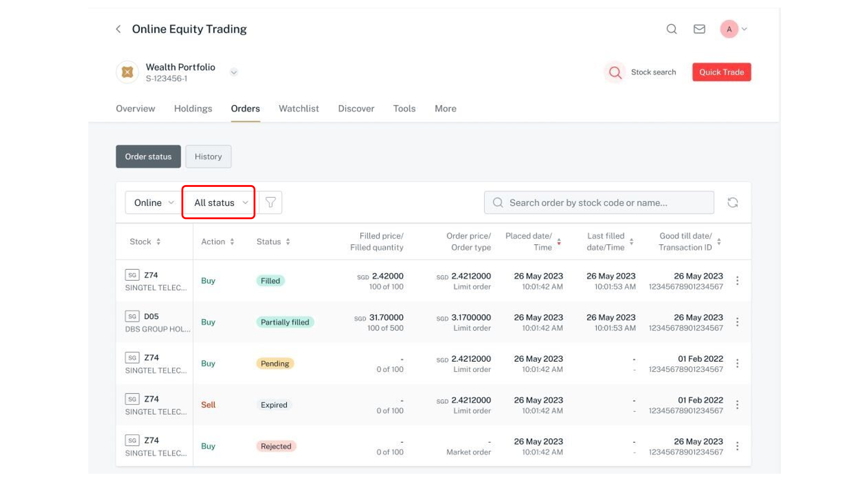Viewport: 868px width, 500px height.
Task: Click the red Quick Trade button
Action: [x=721, y=72]
